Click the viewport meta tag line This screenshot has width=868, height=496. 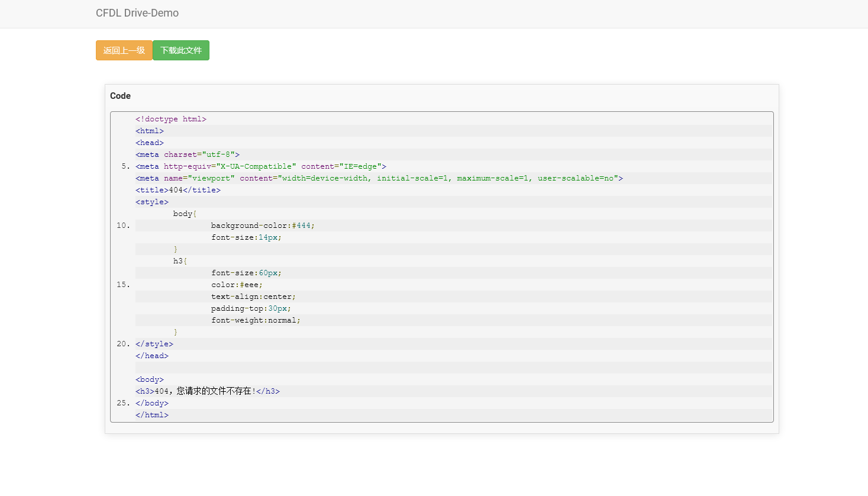[x=454, y=178]
